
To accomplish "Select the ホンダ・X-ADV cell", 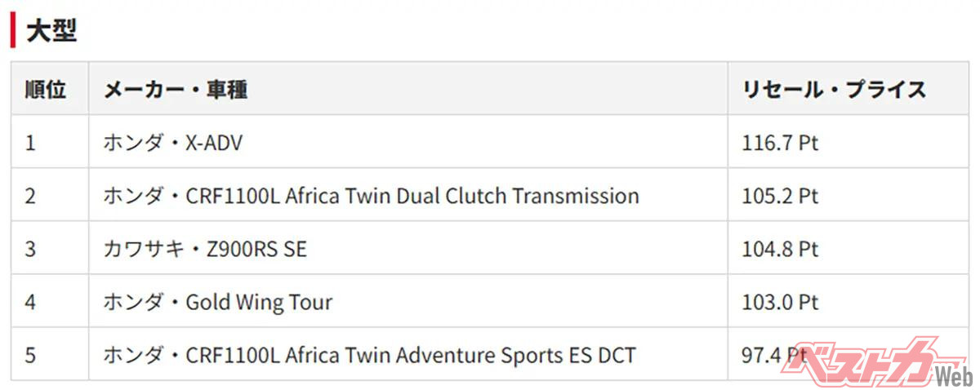I will tap(173, 143).
